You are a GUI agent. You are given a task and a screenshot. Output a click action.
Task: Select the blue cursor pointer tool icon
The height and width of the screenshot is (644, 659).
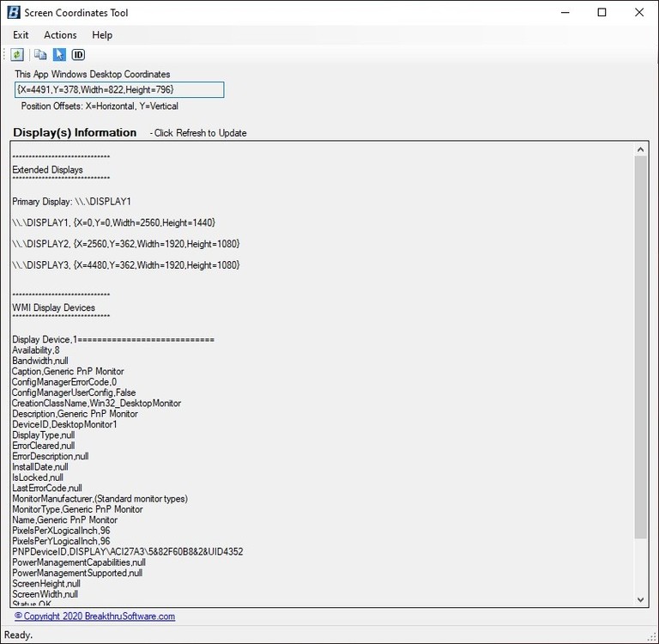tap(59, 55)
